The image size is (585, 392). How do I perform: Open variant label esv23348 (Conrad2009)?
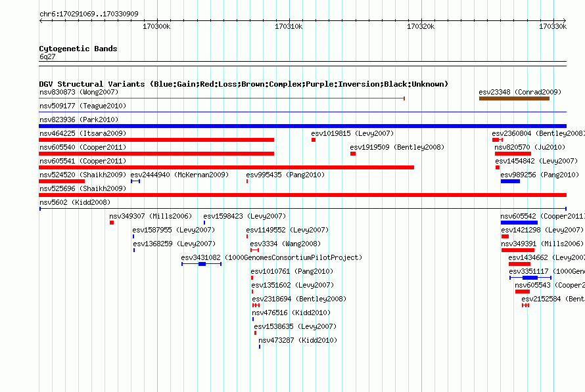pos(520,92)
